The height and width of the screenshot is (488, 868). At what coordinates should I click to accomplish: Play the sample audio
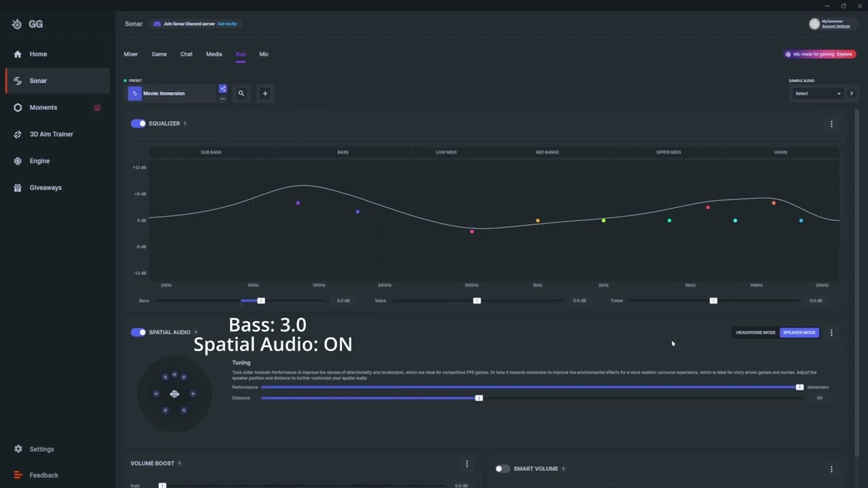852,94
